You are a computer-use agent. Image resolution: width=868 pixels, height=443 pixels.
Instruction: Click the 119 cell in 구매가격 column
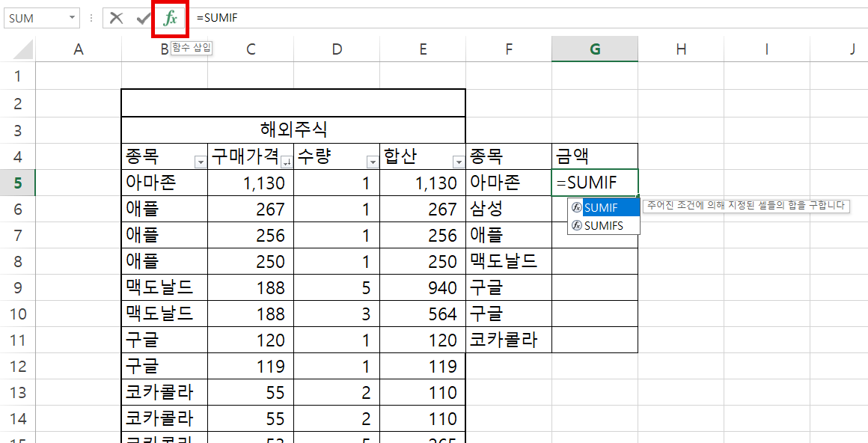tap(251, 366)
